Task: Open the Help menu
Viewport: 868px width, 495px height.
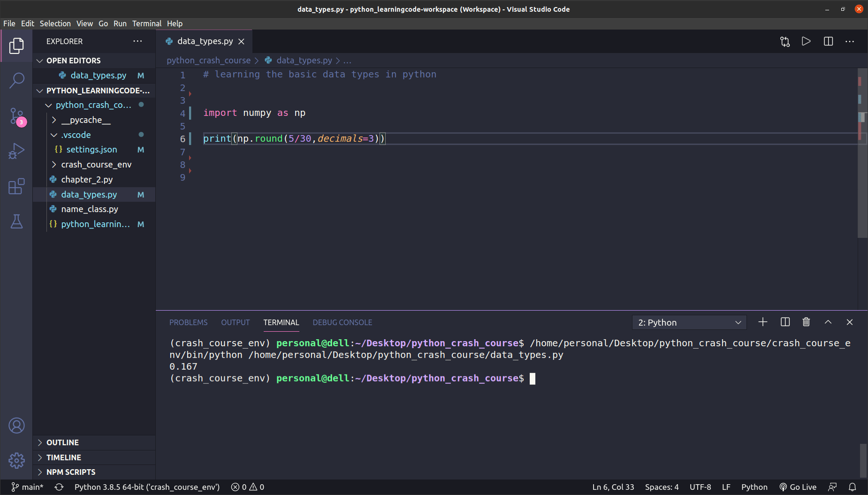Action: coord(175,23)
